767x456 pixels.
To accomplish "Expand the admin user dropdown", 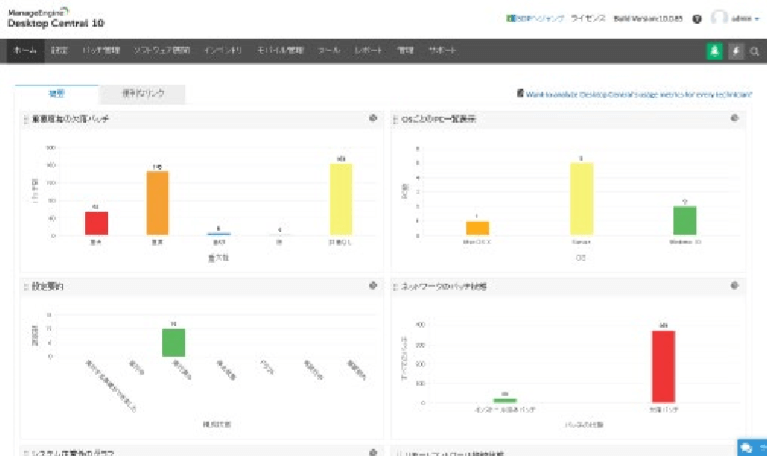I will 757,19.
